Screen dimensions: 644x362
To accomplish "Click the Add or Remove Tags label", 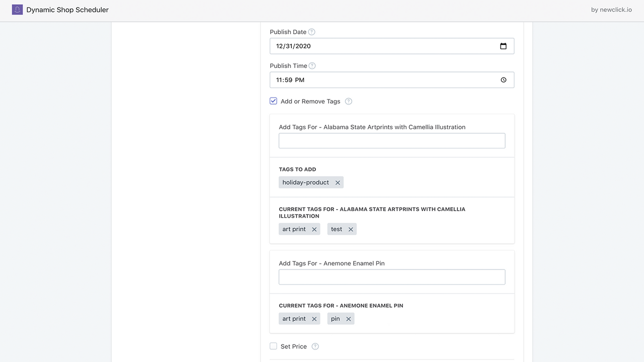I will click(x=310, y=101).
